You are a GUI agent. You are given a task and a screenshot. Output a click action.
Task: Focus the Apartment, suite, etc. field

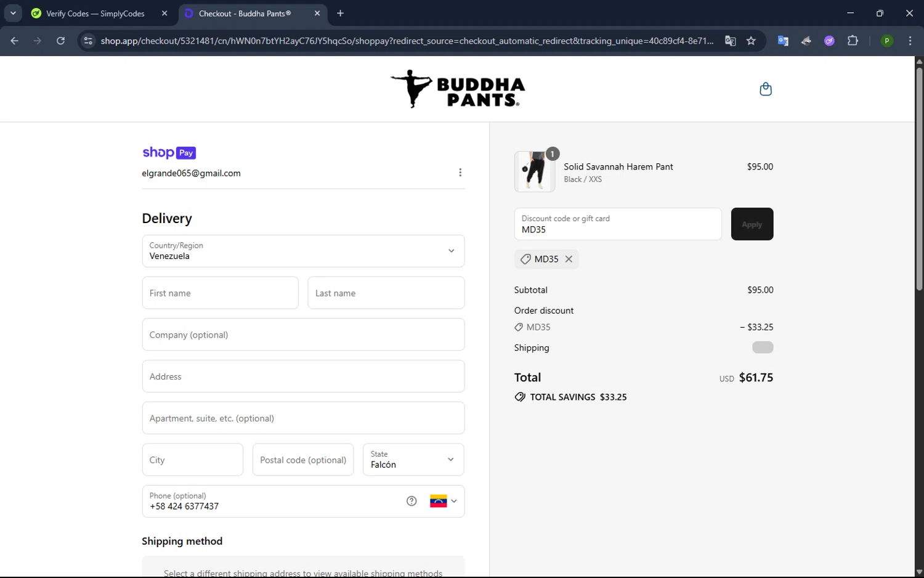pyautogui.click(x=303, y=418)
